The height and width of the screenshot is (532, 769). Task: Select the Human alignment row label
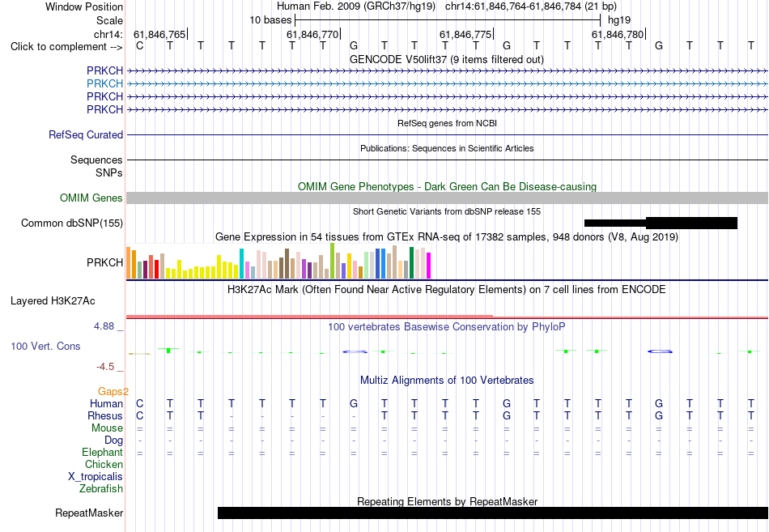pyautogui.click(x=106, y=403)
